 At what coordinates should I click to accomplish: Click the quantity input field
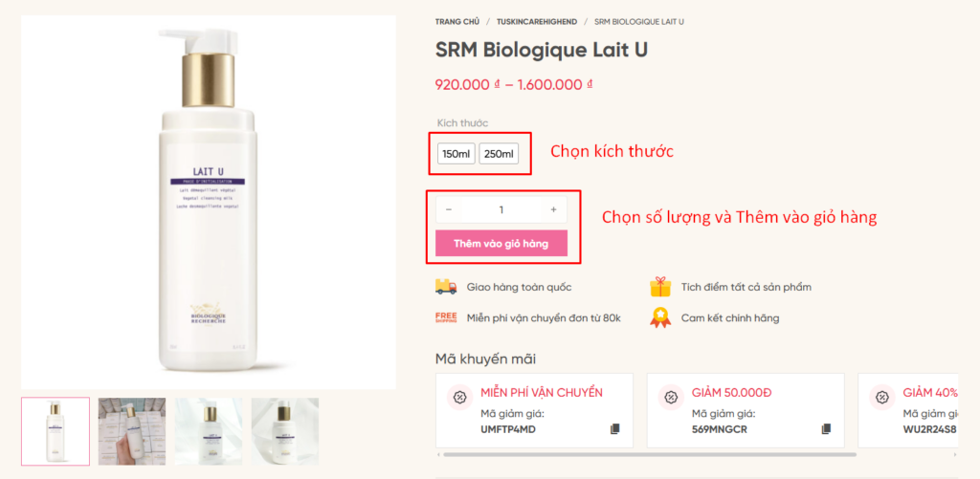pos(501,209)
